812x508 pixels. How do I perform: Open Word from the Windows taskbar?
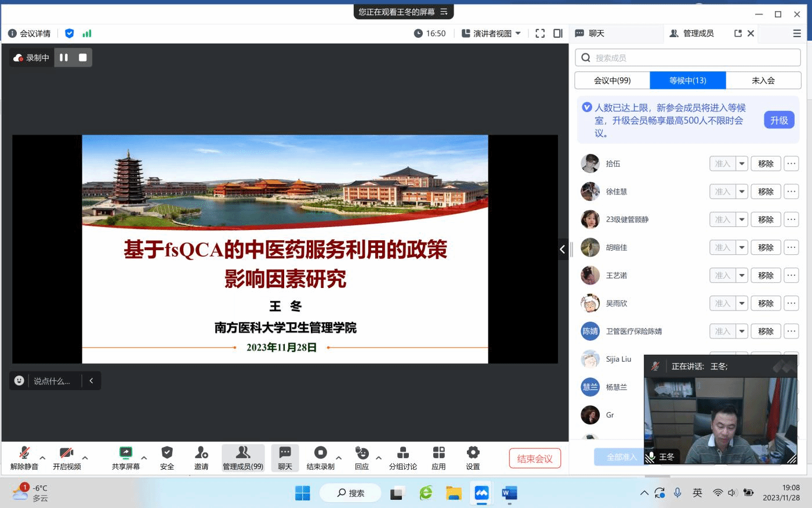[x=509, y=493]
